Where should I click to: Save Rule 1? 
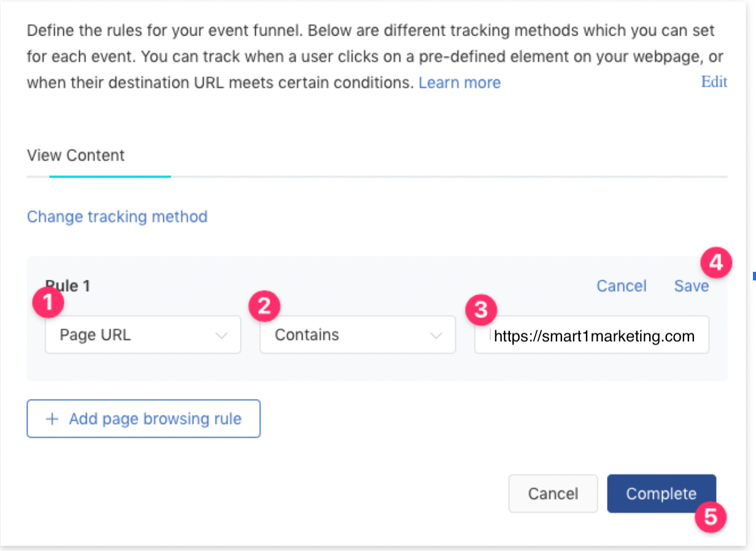691,286
